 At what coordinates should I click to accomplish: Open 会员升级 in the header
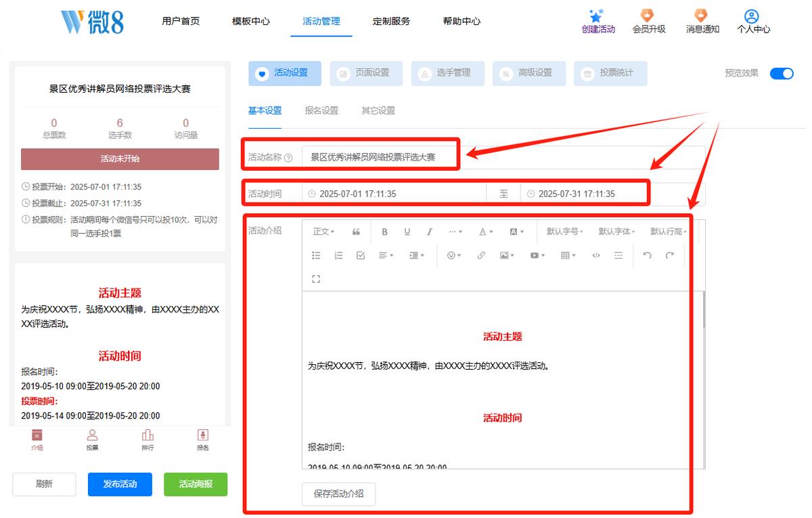pos(649,22)
